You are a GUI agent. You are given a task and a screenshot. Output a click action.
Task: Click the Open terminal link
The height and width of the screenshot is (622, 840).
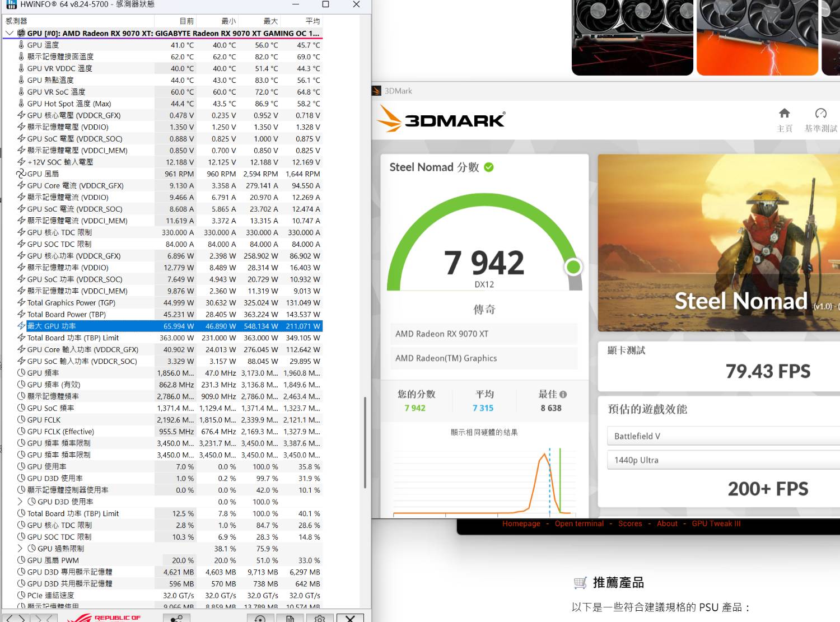[x=579, y=524]
